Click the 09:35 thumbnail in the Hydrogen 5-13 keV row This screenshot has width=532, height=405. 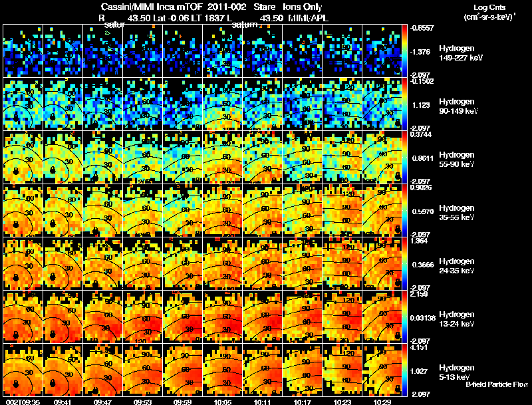(x=23, y=370)
